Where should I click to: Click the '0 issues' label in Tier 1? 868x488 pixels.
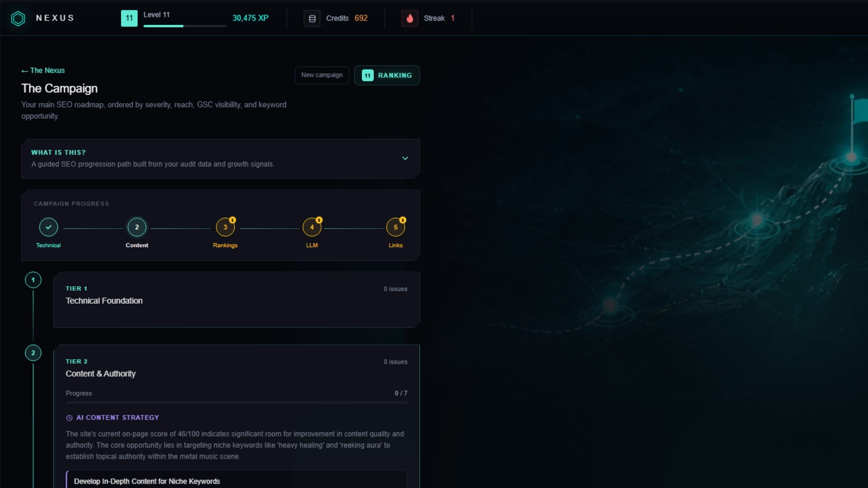coord(395,289)
